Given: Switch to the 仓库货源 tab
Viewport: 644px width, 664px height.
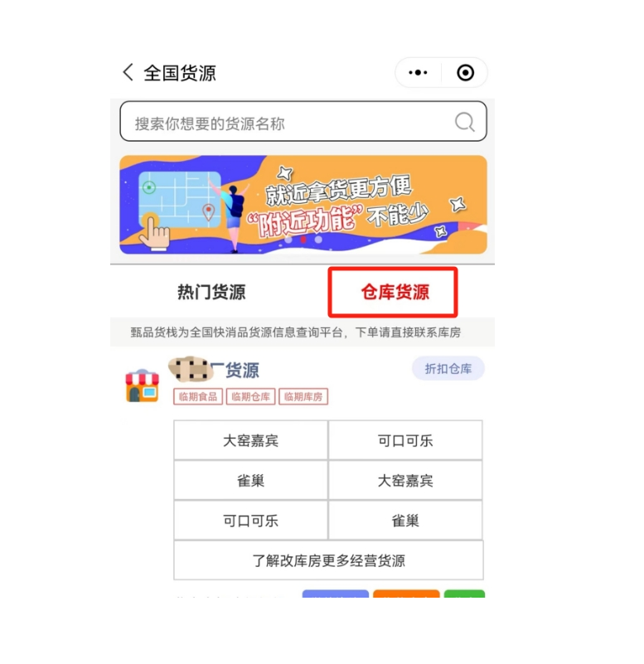Looking at the screenshot, I should [395, 292].
